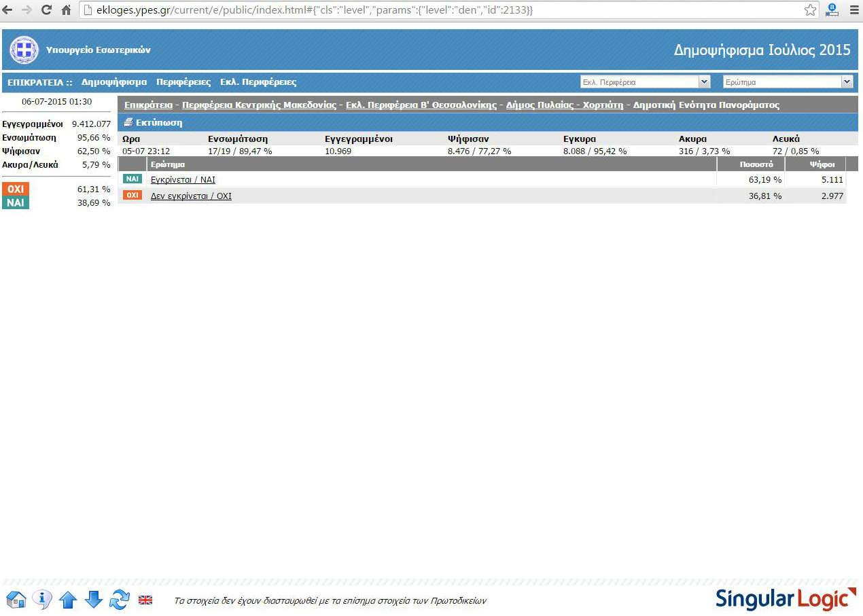Open the Ερώτημα dropdown

coord(788,81)
